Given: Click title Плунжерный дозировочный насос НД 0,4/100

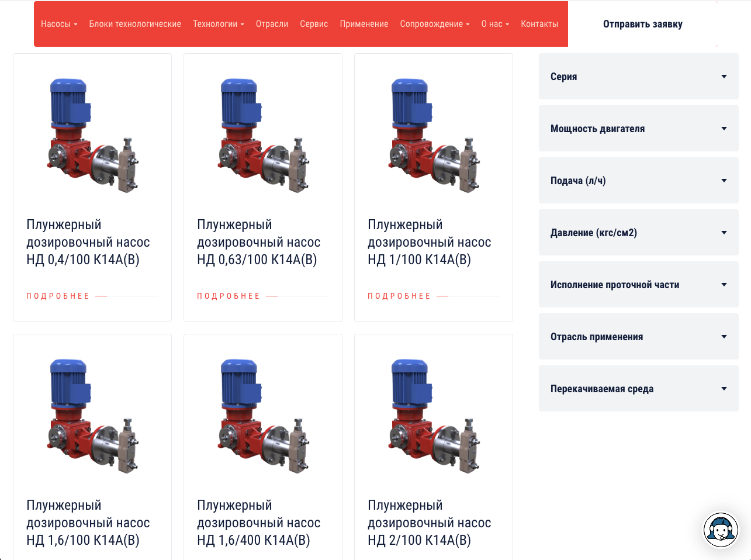Looking at the screenshot, I should coord(88,242).
